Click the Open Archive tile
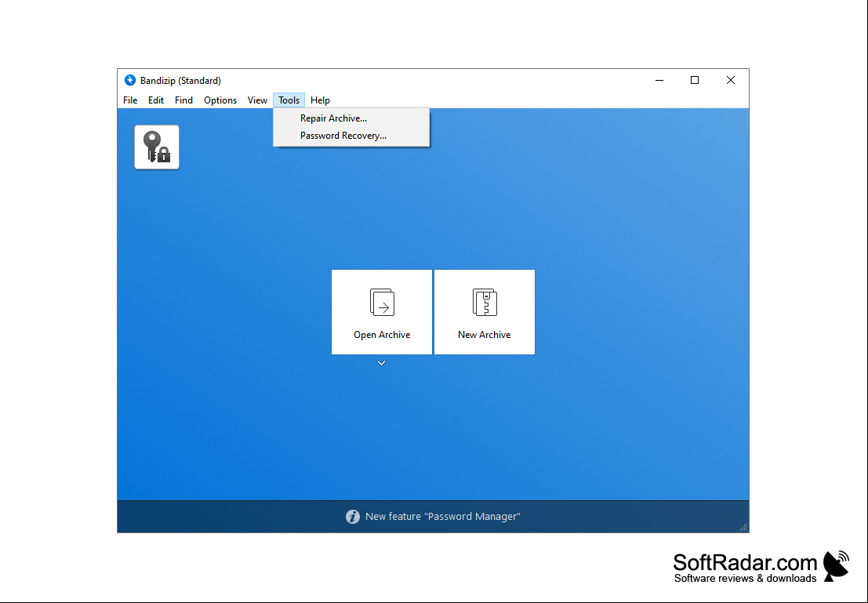This screenshot has width=868, height=603. point(382,312)
